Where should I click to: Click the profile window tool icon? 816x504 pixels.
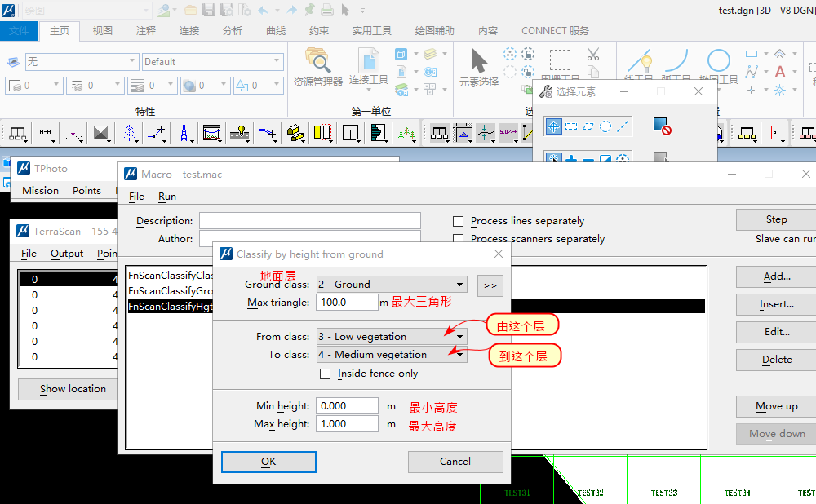[212, 134]
